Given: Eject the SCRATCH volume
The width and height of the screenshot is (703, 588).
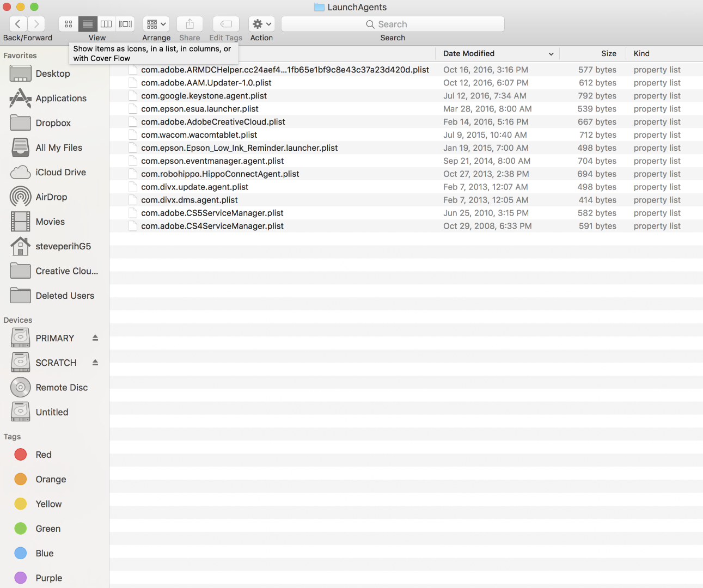Looking at the screenshot, I should point(94,363).
